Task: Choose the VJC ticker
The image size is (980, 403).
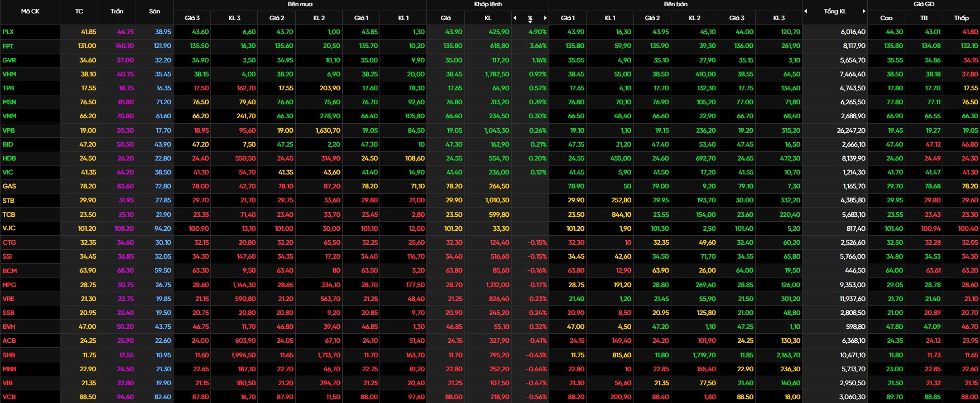Action: pyautogui.click(x=8, y=228)
